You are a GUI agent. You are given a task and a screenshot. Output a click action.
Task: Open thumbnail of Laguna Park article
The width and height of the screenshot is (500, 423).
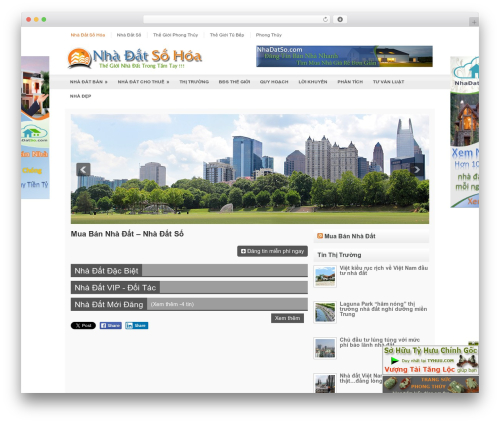325,313
